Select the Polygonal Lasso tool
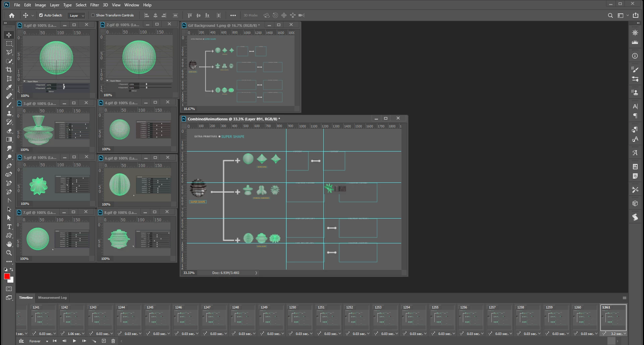The width and height of the screenshot is (644, 345). tap(9, 52)
